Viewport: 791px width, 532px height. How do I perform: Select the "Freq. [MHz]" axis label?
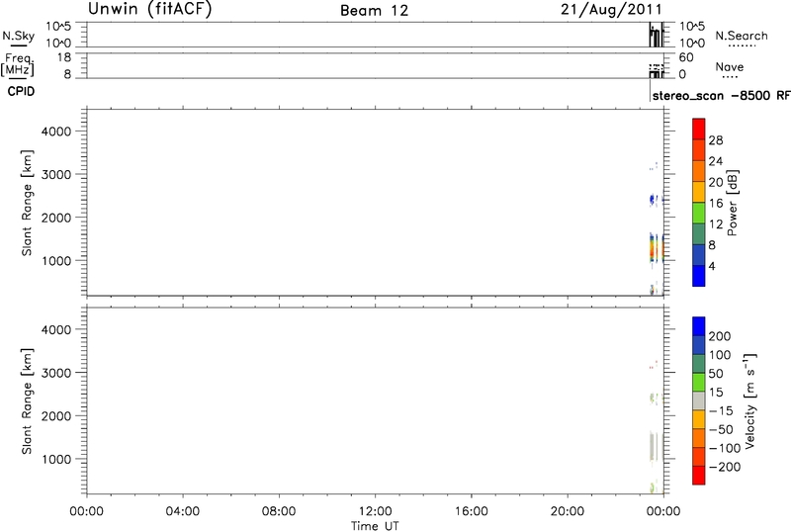pyautogui.click(x=18, y=64)
